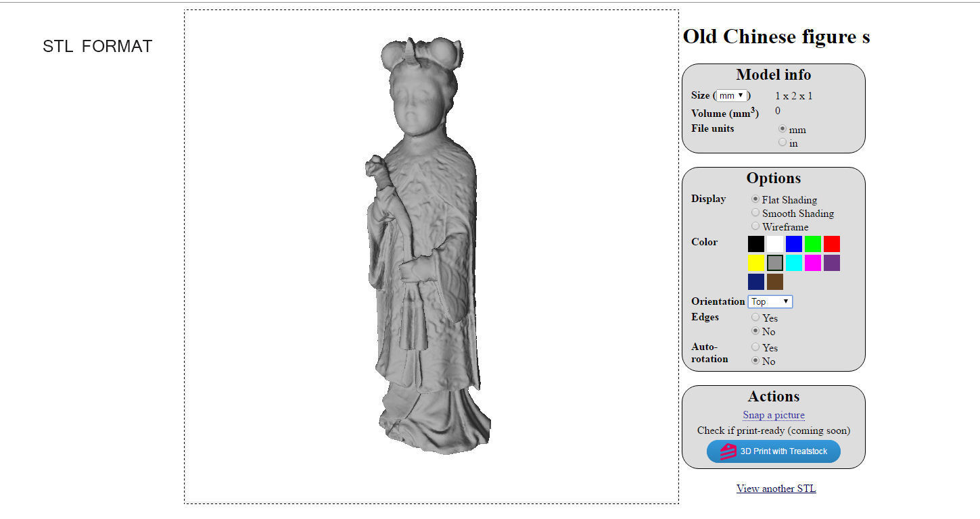Choose Smooth Shading display option
Screen dimensions: 980x519
755,212
